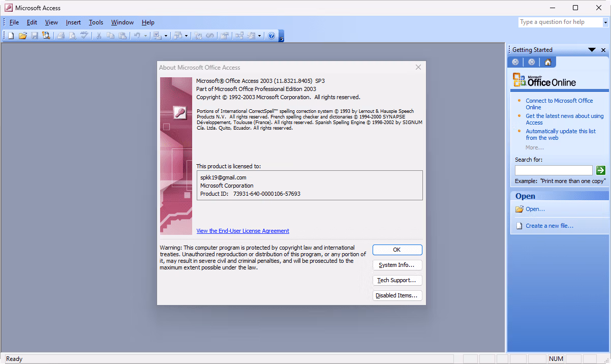The width and height of the screenshot is (611, 364).
Task: Click the More link in the task pane
Action: click(x=535, y=147)
